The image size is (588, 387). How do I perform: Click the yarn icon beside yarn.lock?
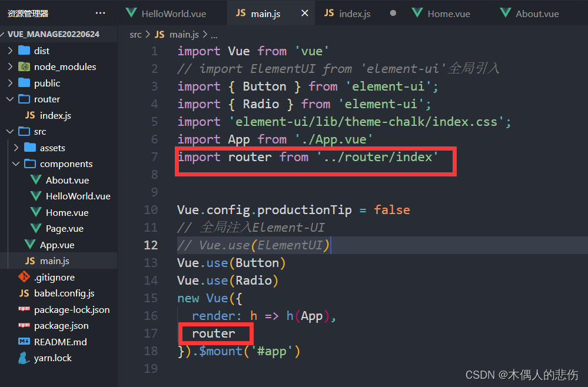coord(24,358)
